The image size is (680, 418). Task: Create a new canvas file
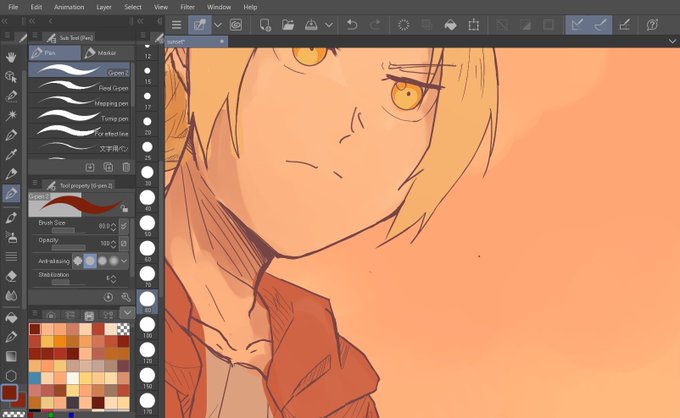(x=265, y=25)
